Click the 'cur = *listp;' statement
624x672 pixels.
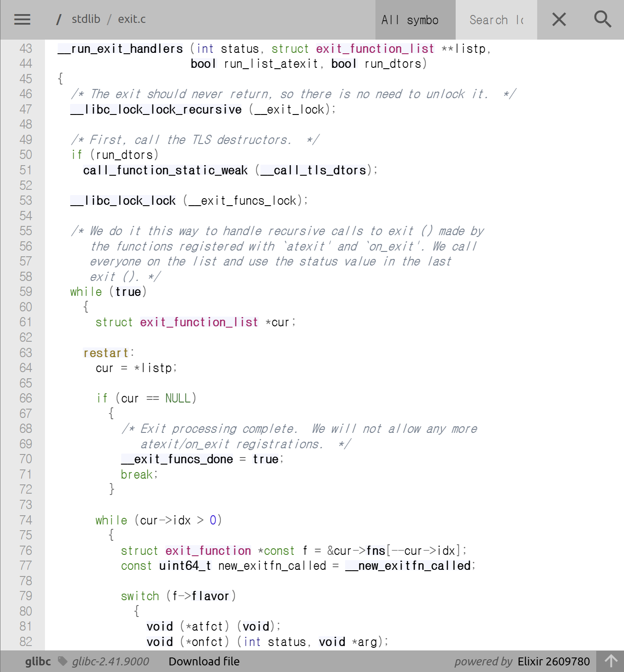coord(136,368)
